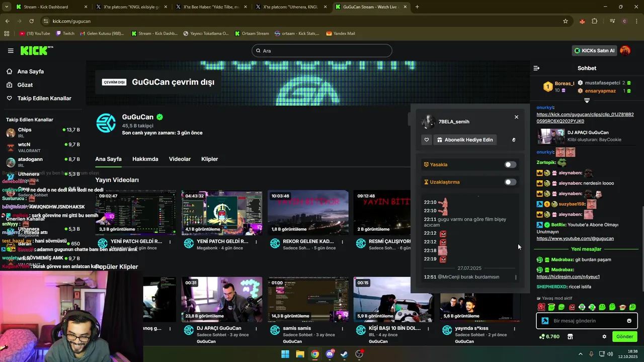Image resolution: width=644 pixels, height=362 pixels.
Task: Click the KICKs Satın Al button
Action: click(595, 50)
